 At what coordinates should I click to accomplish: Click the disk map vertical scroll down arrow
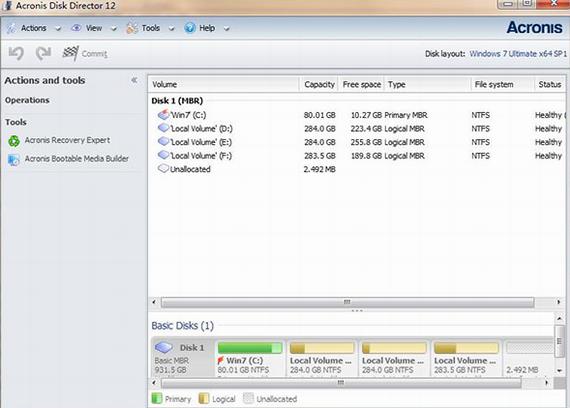[x=559, y=371]
